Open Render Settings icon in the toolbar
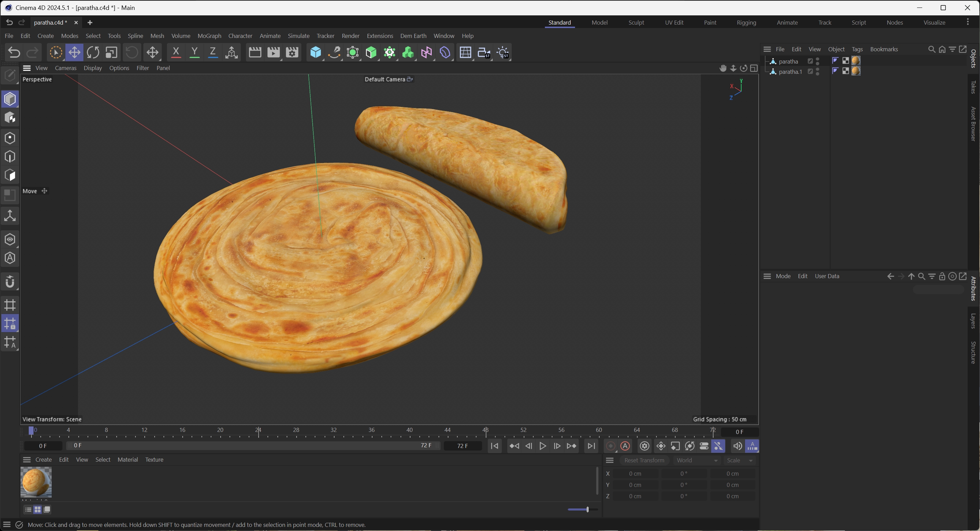980x531 pixels. (292, 53)
